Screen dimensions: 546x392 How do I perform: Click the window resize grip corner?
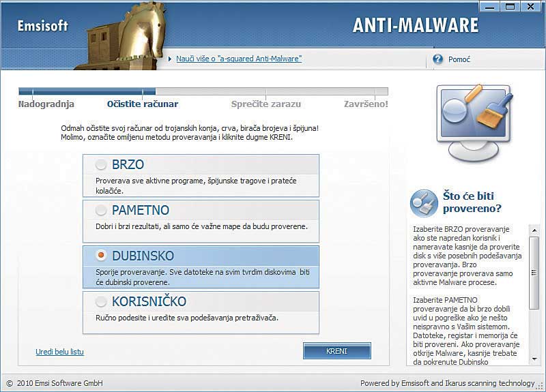click(541, 386)
